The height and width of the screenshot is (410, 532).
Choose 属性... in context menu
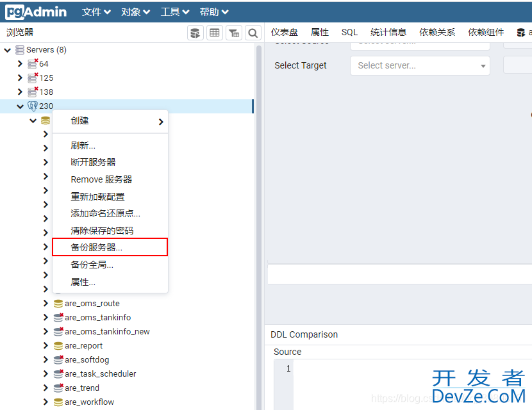[x=110, y=282]
